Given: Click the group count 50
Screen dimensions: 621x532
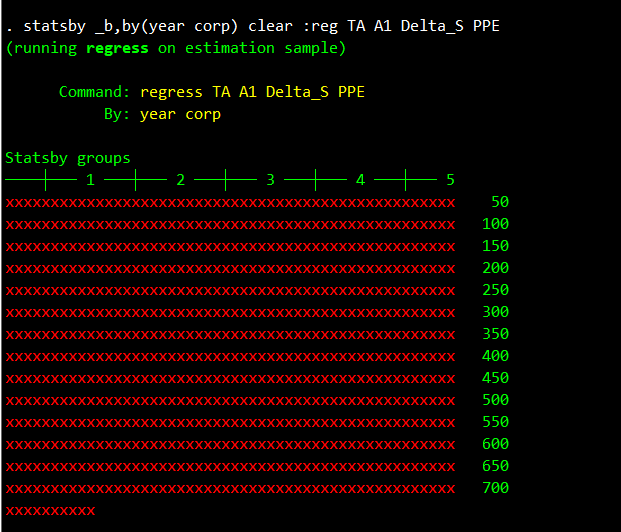Looking at the screenshot, I should pyautogui.click(x=500, y=202).
